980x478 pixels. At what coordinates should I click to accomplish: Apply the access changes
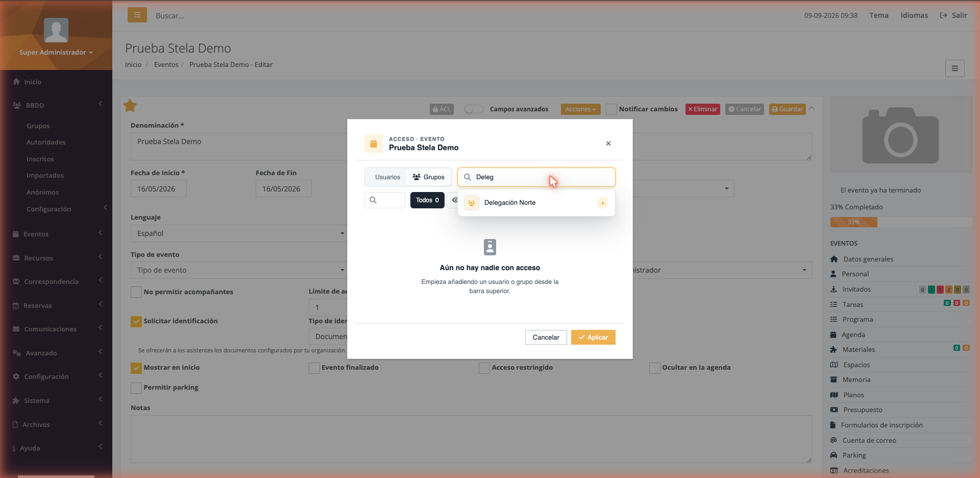[593, 338]
